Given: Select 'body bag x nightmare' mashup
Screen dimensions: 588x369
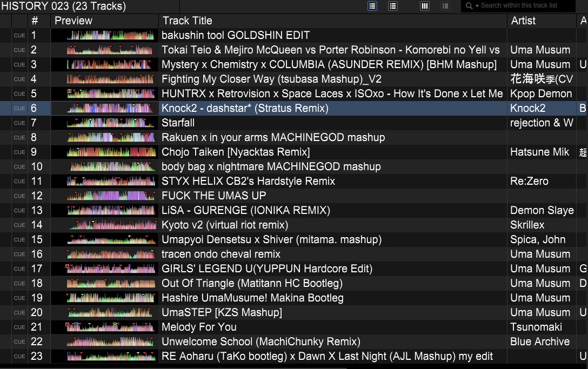Looking at the screenshot, I should pos(271,166).
